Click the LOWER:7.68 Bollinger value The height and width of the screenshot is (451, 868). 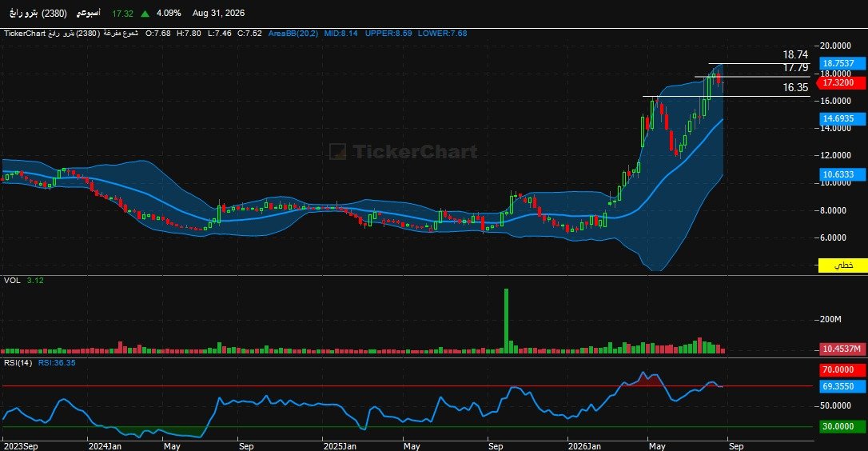[x=442, y=34]
